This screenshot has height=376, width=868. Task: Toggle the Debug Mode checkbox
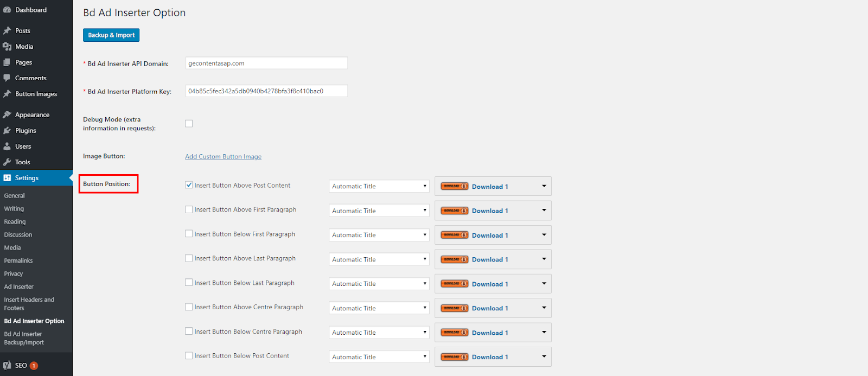pos(189,124)
